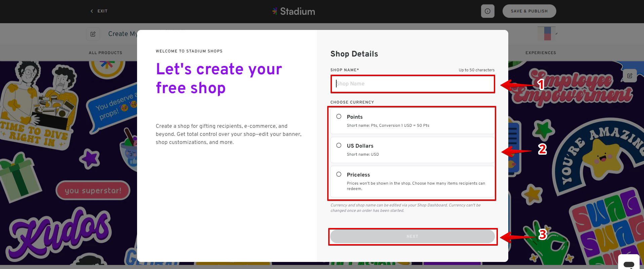Click the Save & Publish button
The height and width of the screenshot is (269, 644).
click(529, 11)
